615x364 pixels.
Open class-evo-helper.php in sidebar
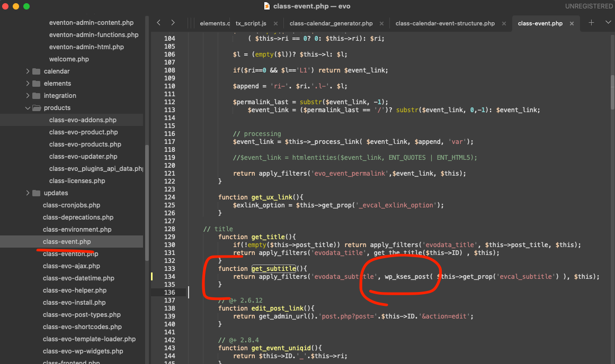tap(75, 290)
